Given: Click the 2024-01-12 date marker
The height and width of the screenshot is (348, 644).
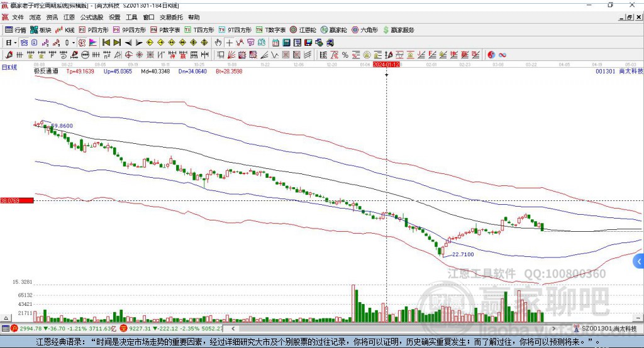Looking at the screenshot, I should 386,65.
